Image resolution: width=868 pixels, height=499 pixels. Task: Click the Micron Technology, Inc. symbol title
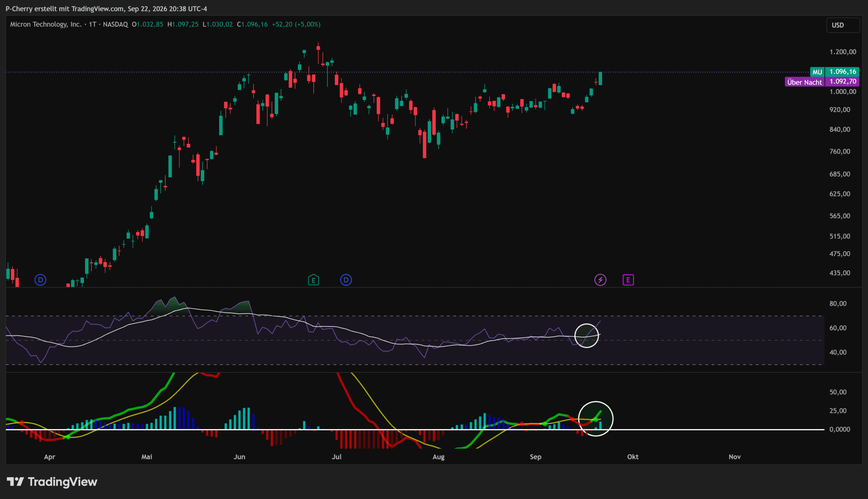(45, 24)
